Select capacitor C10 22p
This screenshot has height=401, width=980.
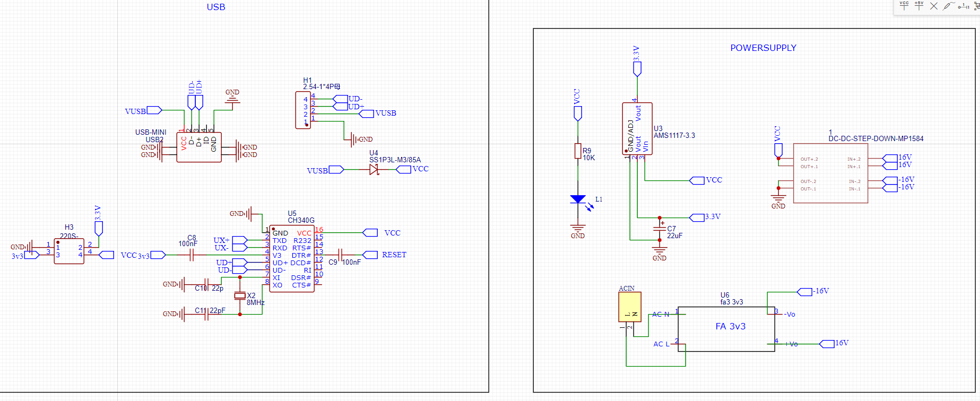(x=207, y=285)
